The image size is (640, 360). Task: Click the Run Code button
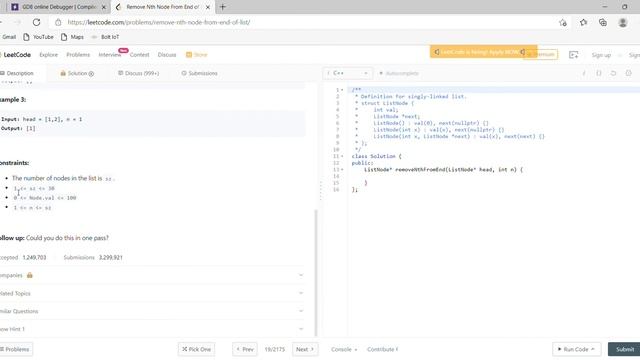(x=576, y=349)
